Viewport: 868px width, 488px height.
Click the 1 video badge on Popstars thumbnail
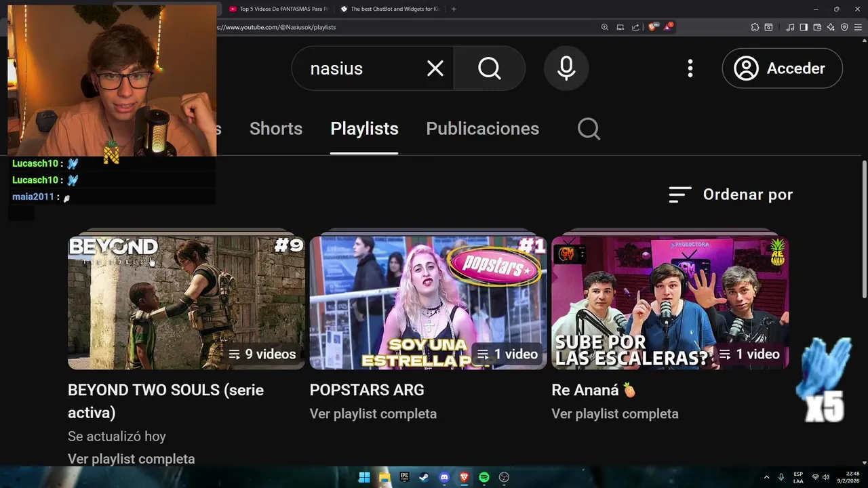(507, 354)
